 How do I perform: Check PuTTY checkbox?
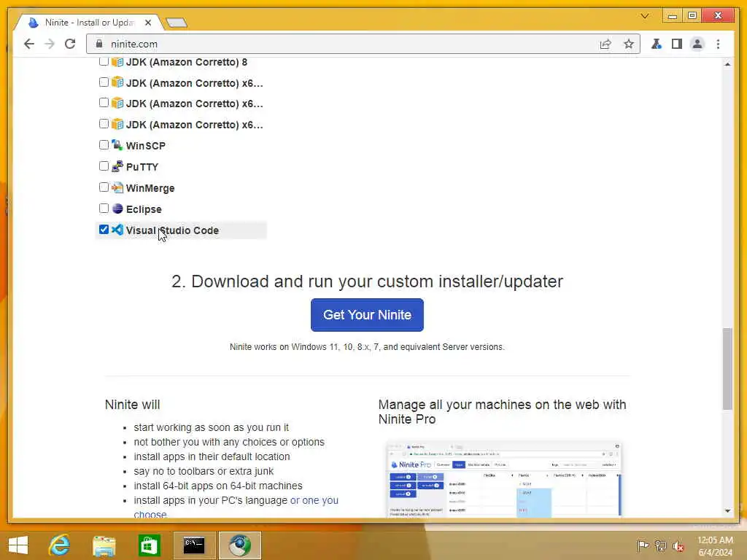point(104,166)
